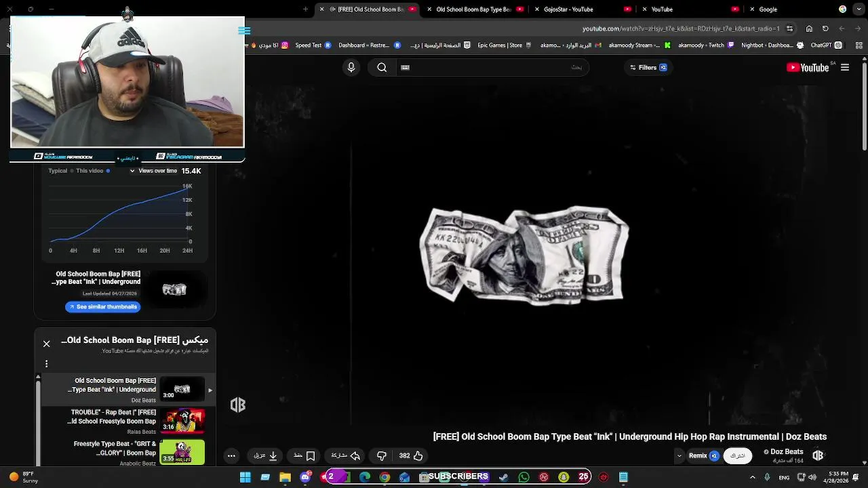
Task: Close the mix playlist panel
Action: click(47, 344)
